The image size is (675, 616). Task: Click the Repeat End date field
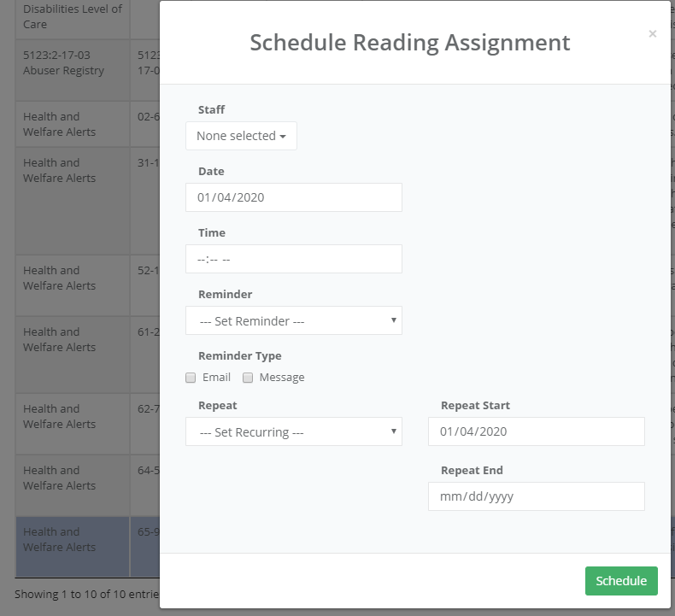[536, 496]
